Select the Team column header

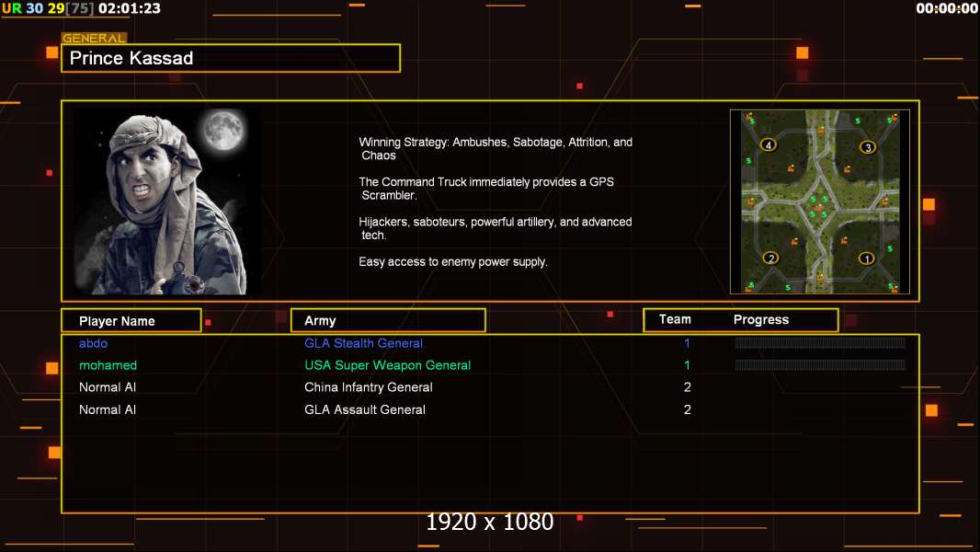point(675,319)
